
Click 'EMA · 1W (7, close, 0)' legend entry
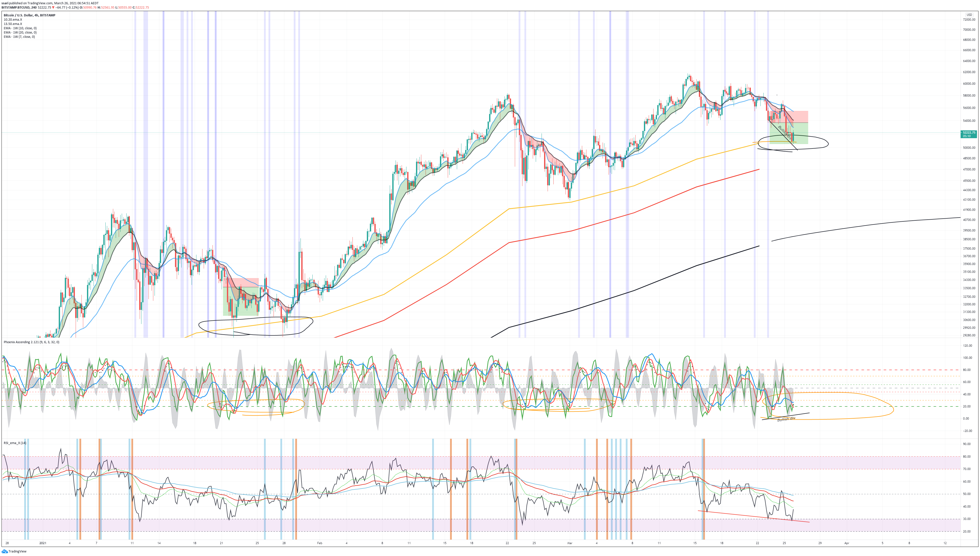point(19,37)
